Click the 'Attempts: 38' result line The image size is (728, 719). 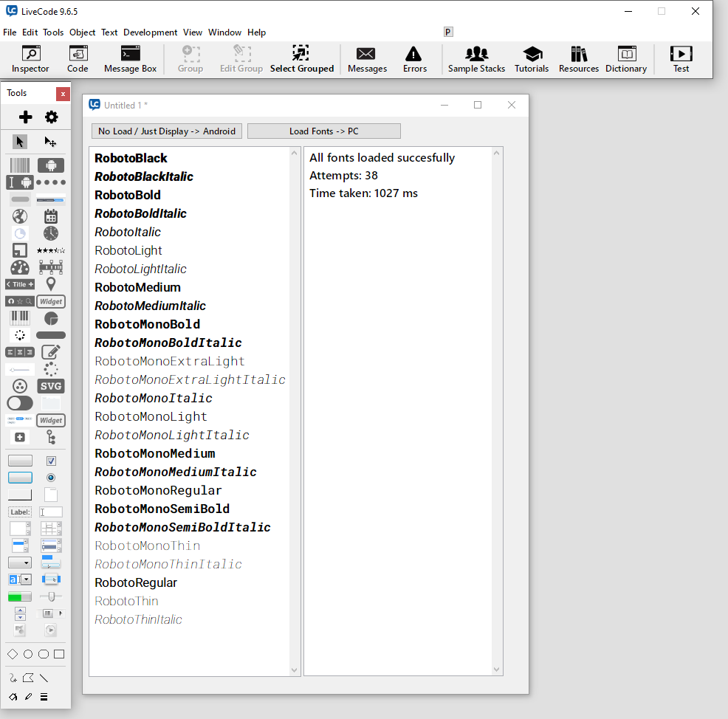343,176
